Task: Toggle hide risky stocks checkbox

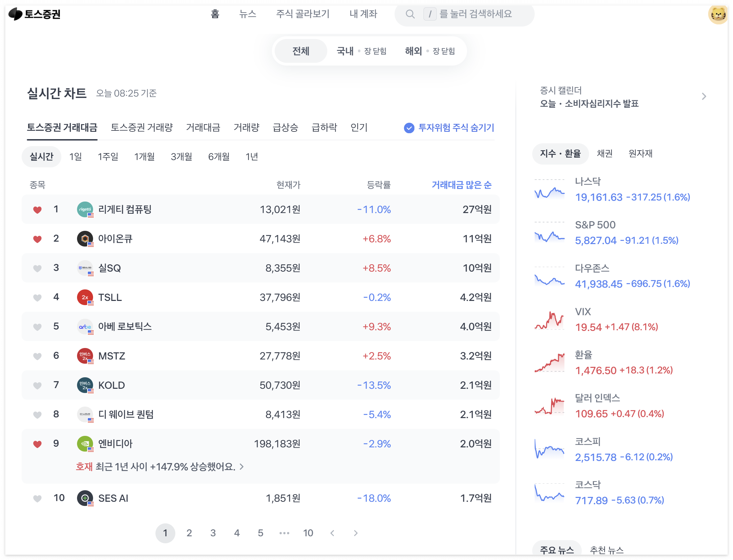Action: tap(409, 128)
